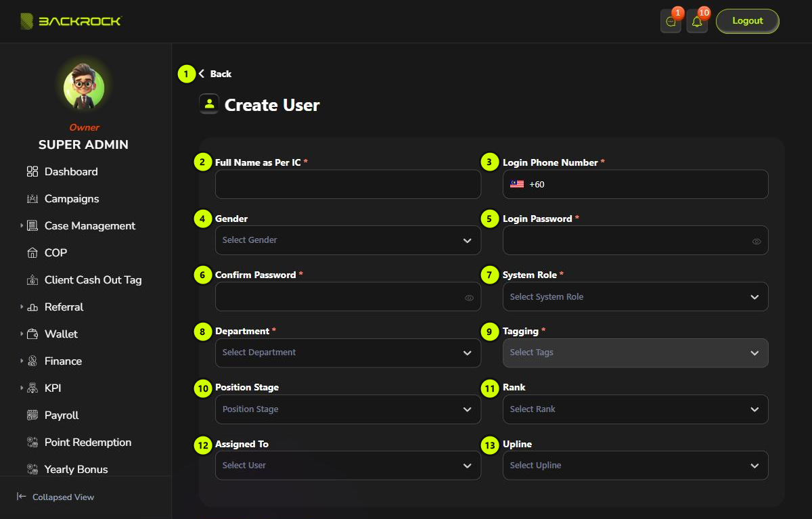
Task: Open the chat messages icon in header
Action: point(671,22)
